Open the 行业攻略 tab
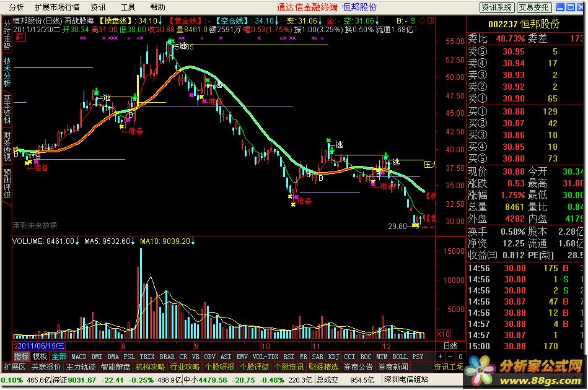588x390 pixels. pos(185,367)
